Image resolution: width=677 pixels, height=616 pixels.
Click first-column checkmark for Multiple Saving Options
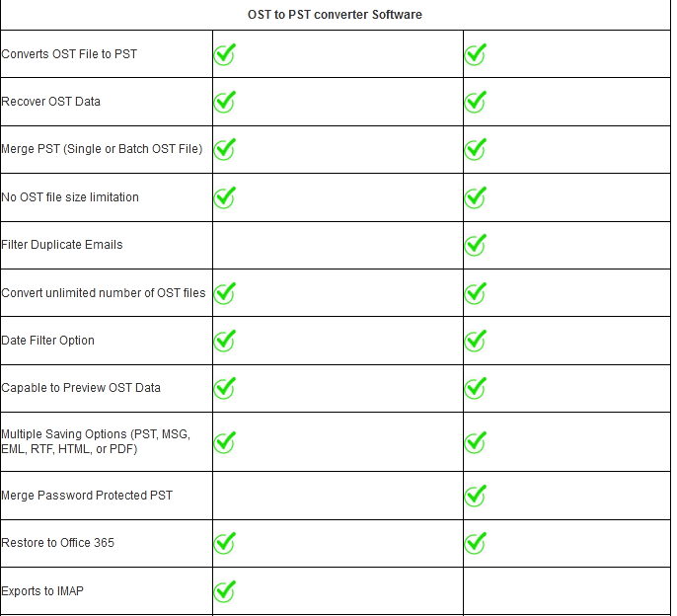225,441
